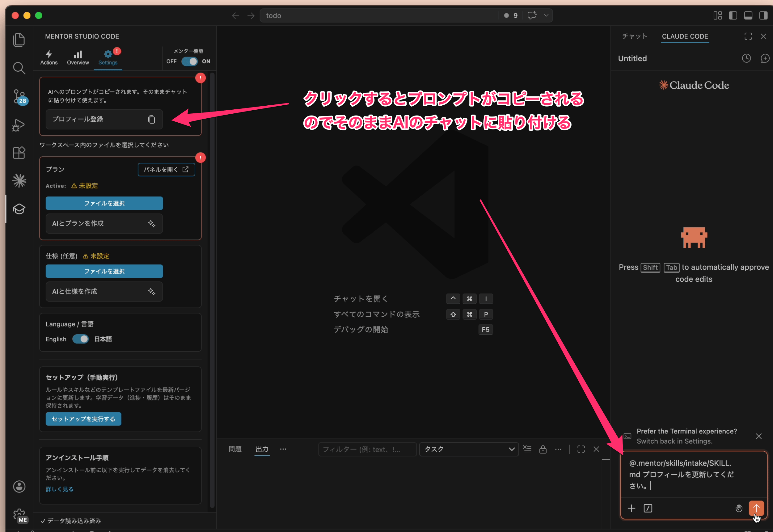
Task: Select 出力 panel tab
Action: [262, 449]
